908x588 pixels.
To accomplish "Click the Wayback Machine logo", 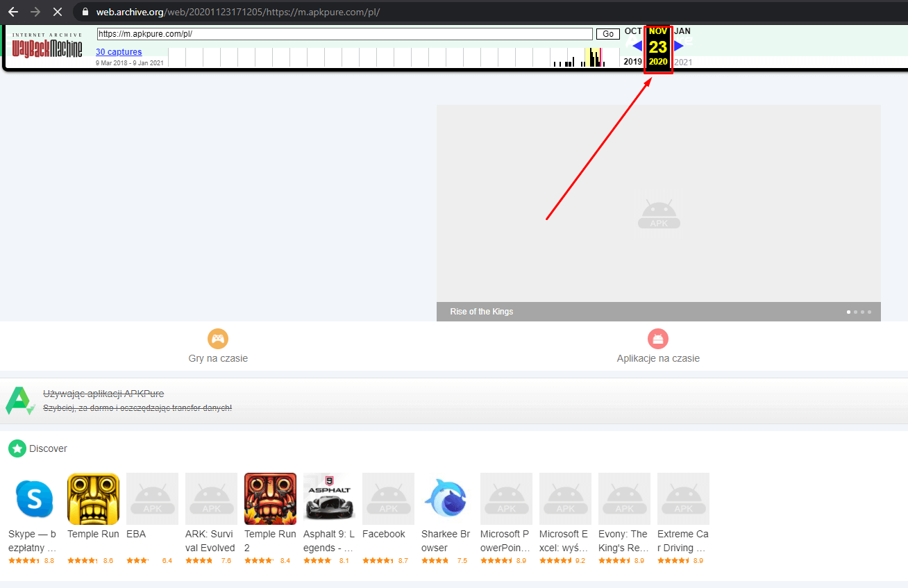I will (47, 47).
